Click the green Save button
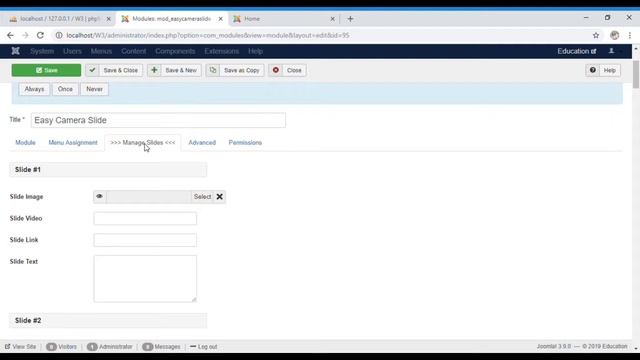Screen dimensions: 640x360 [x=46, y=70]
